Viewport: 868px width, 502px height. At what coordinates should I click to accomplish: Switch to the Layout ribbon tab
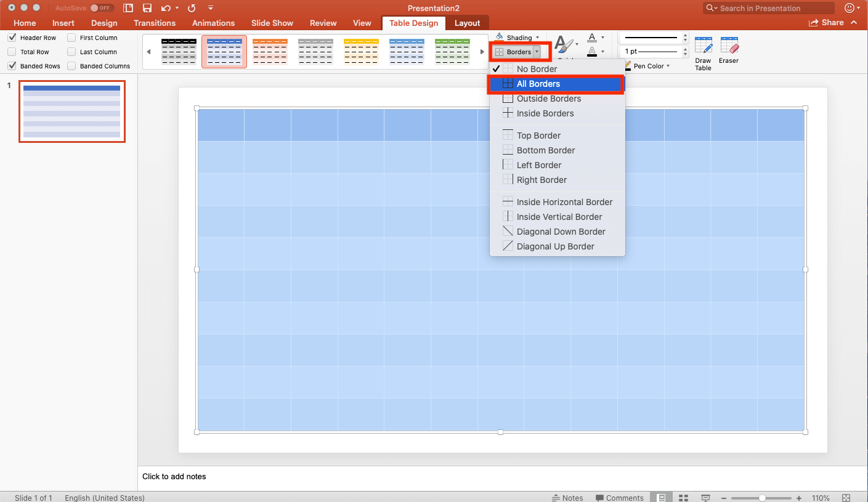click(x=467, y=23)
